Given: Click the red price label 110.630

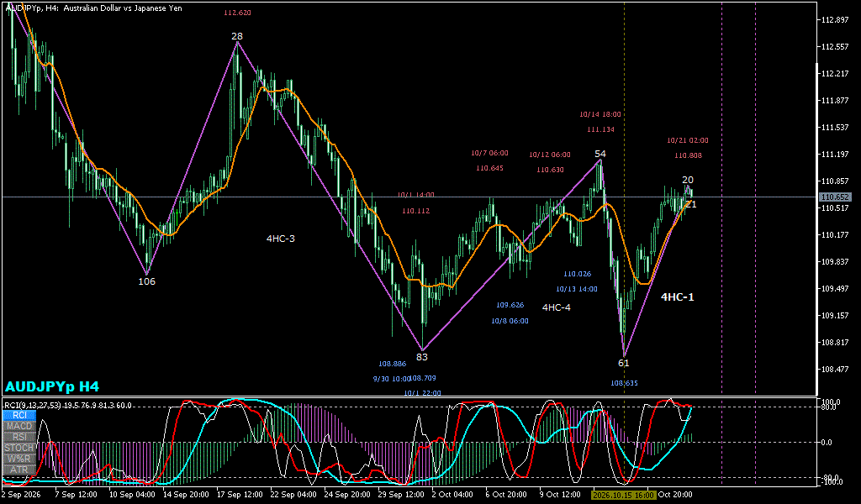Looking at the screenshot, I should coord(550,170).
